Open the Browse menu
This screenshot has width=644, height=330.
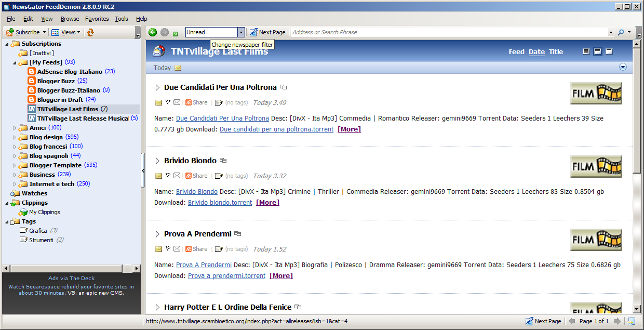pyautogui.click(x=70, y=19)
